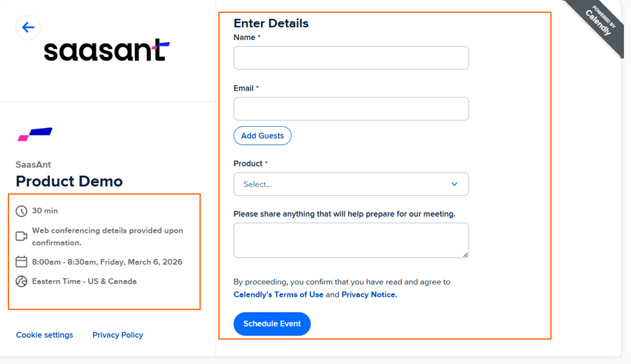Focus the Email input field
Screen dimensions: 631x364
(351, 109)
